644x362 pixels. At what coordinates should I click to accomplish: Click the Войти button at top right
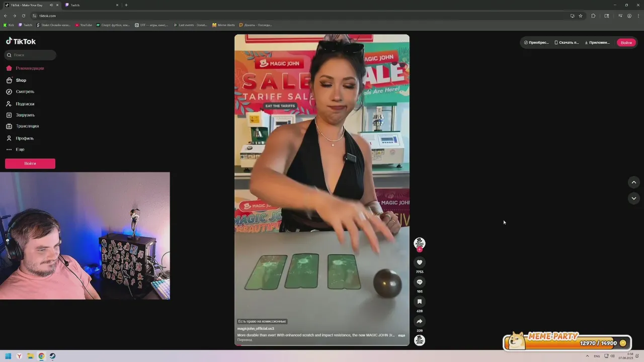[626, 43]
